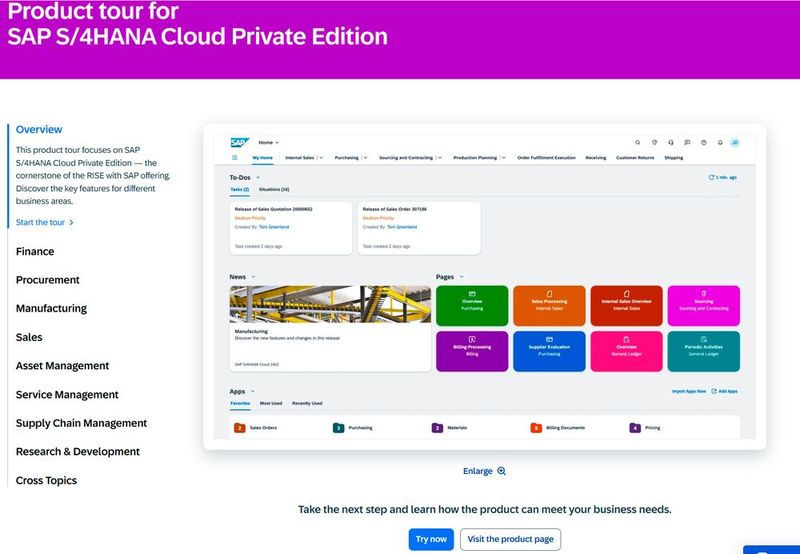Switch to the Situations (16) tab
The image size is (800, 554).
coord(273,189)
